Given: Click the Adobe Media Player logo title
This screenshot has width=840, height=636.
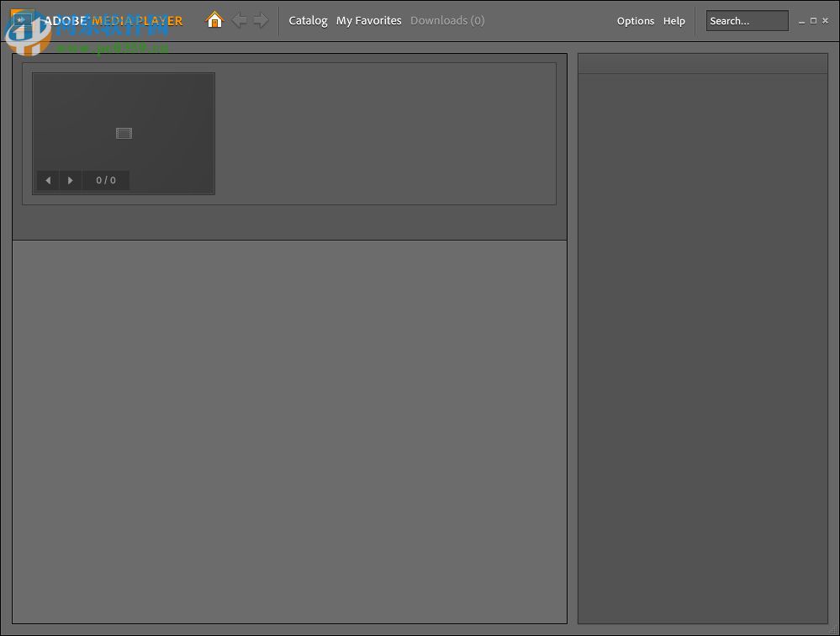Looking at the screenshot, I should 113,21.
